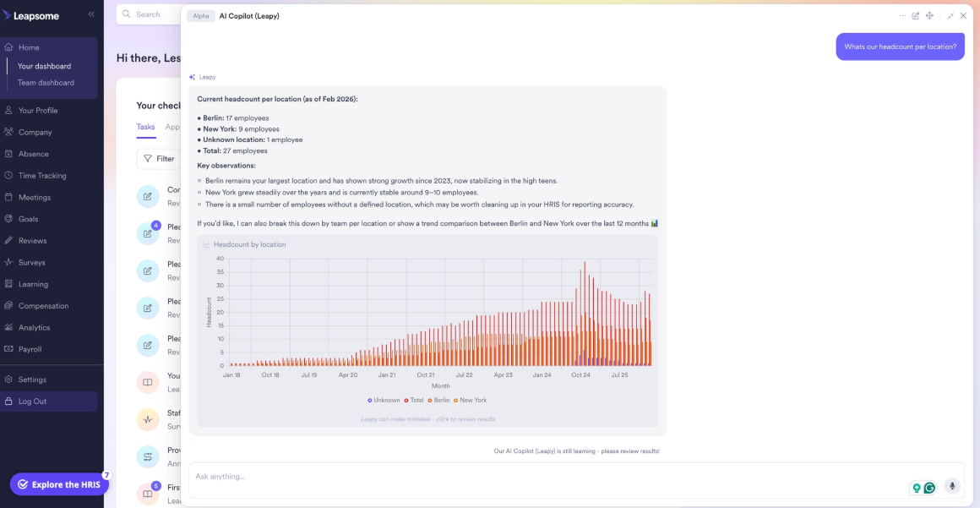Click the 'Oct 24' label on the chart axis
This screenshot has width=980, height=508.
coord(580,375)
